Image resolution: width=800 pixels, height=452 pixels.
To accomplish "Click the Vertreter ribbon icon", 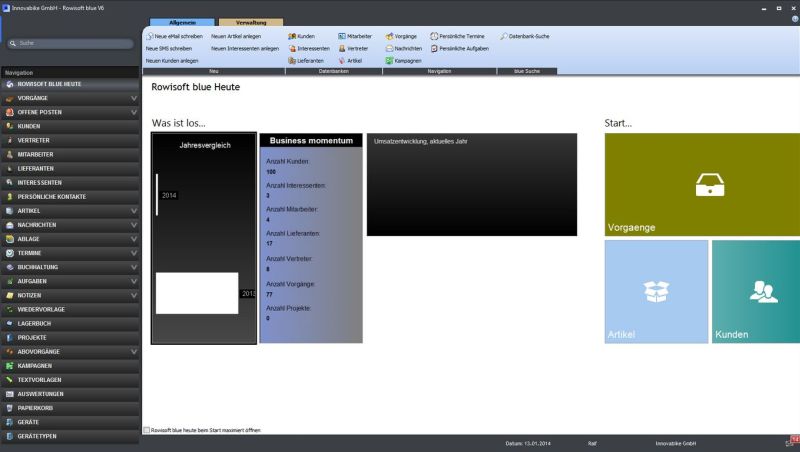I will tap(342, 48).
